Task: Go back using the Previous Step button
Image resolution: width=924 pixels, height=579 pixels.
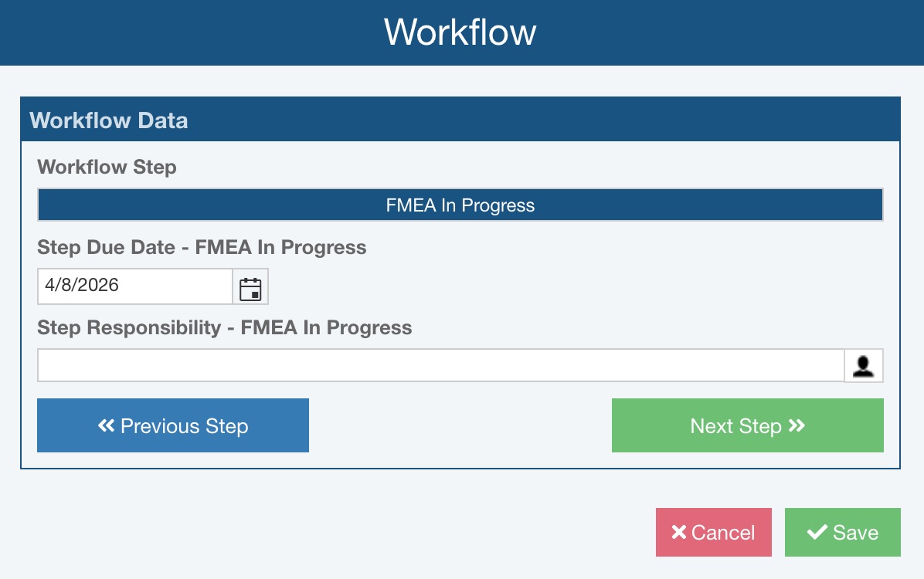Action: pyautogui.click(x=173, y=425)
